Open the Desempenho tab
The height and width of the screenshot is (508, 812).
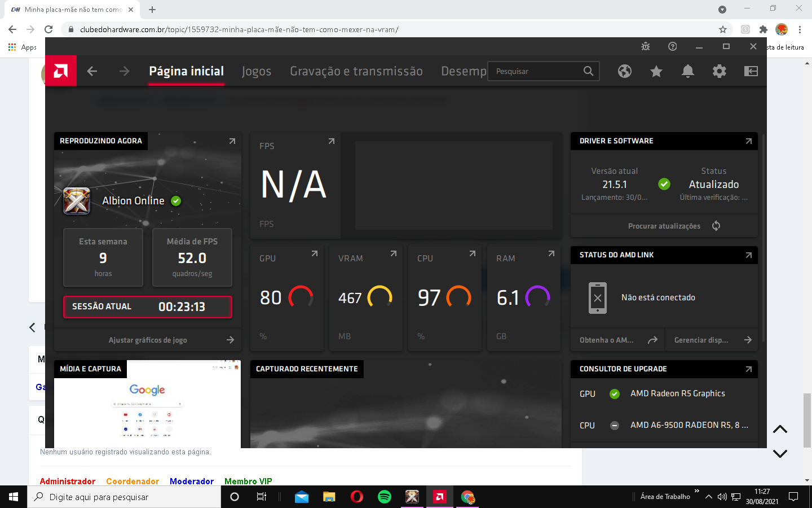pos(464,71)
